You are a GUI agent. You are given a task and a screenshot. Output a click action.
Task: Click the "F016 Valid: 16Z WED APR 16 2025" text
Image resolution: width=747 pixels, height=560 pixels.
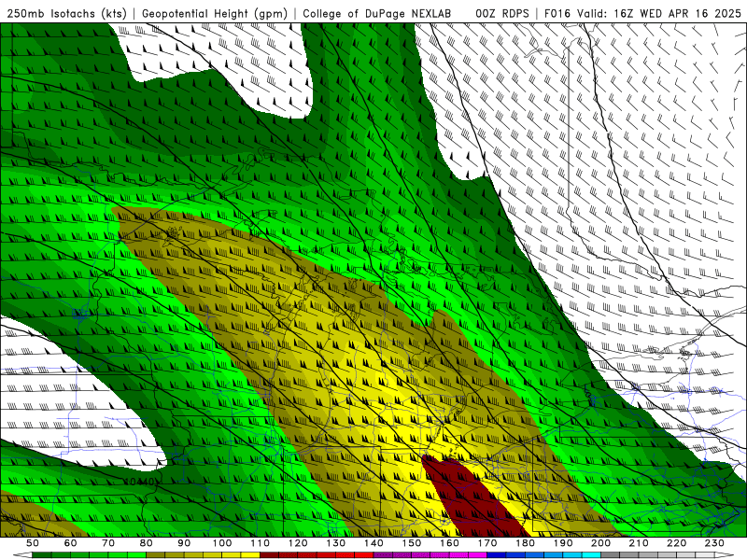coord(642,14)
